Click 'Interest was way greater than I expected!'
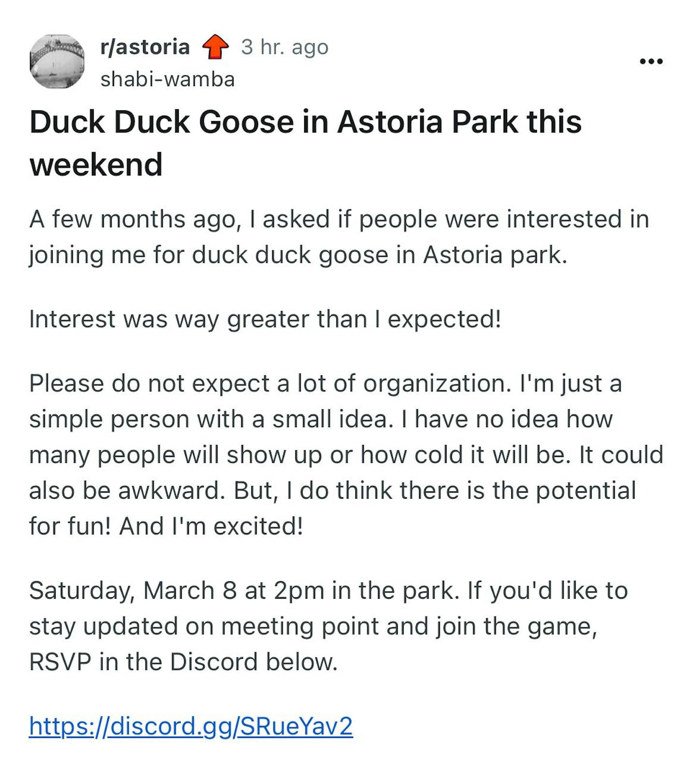 tap(265, 319)
